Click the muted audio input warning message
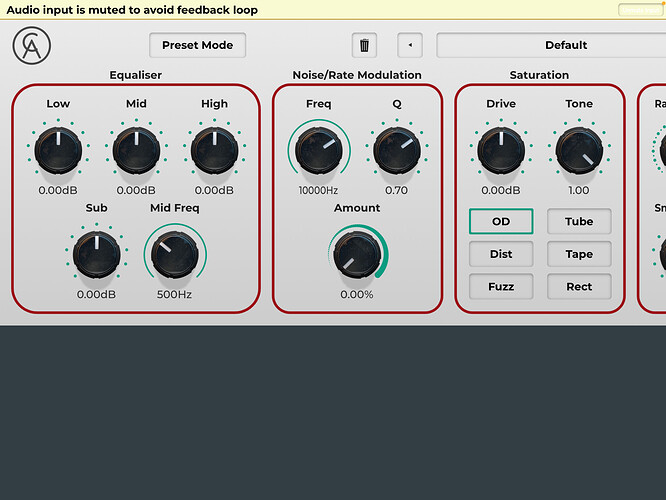Image resolution: width=666 pixels, height=500 pixels. coord(132,10)
